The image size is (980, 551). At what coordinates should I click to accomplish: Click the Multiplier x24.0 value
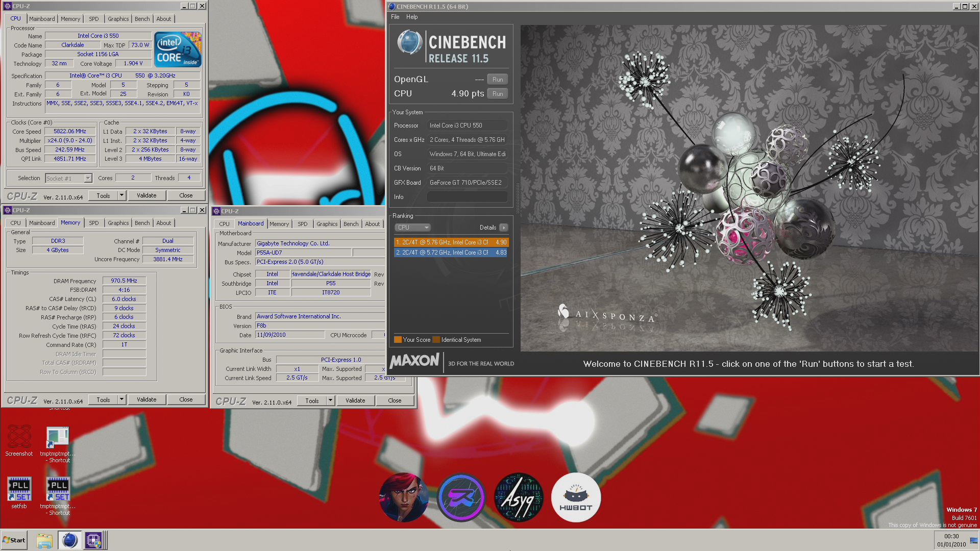coord(70,141)
